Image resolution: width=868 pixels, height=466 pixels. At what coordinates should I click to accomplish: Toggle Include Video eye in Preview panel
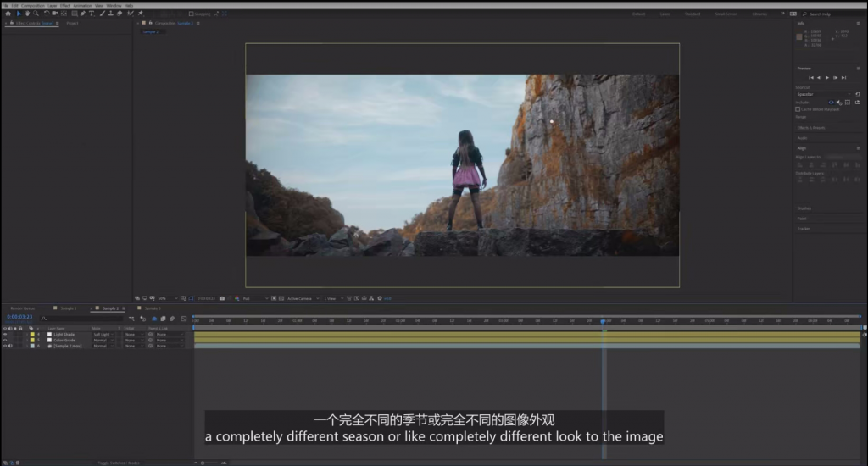tap(831, 103)
